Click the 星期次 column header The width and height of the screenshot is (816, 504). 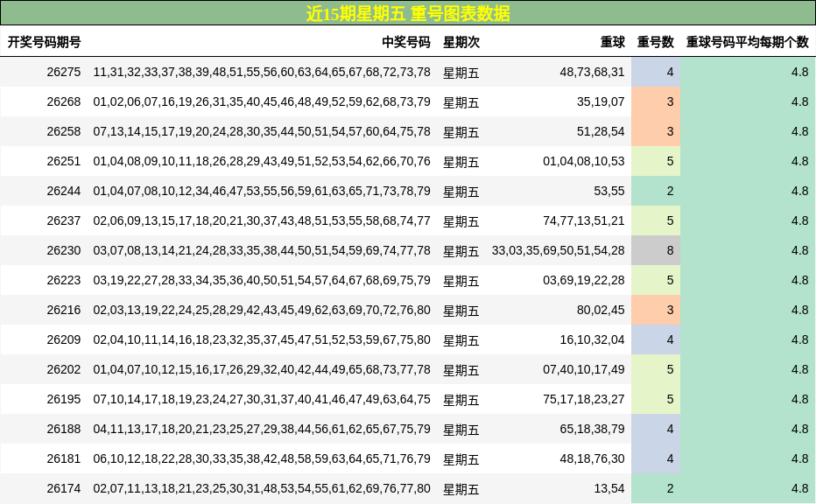(461, 42)
